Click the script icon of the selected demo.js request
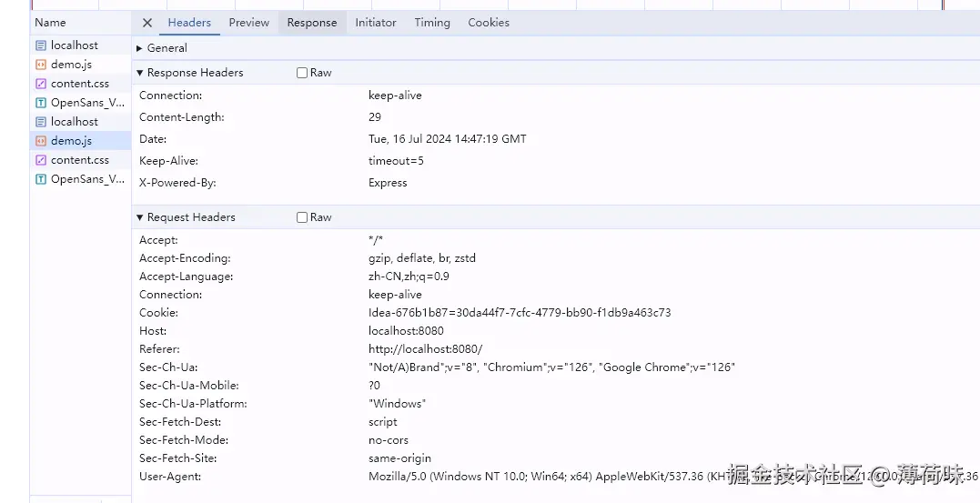980x503 pixels. pos(41,141)
